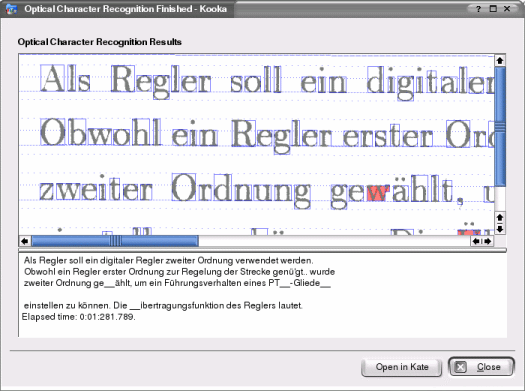Click the empty horizontal scrollbar track area
The width and height of the screenshot is (525, 391).
coord(334,241)
